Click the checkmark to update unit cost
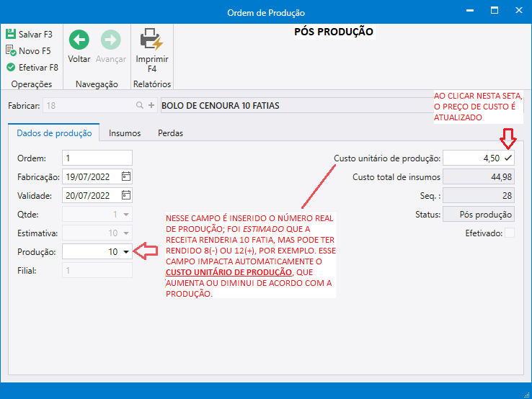 pyautogui.click(x=508, y=158)
